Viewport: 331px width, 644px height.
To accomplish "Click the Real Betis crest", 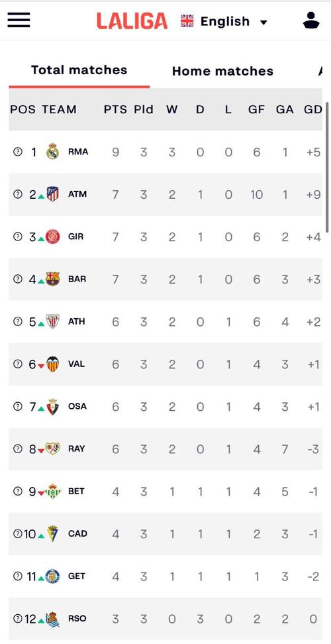I will point(53,491).
